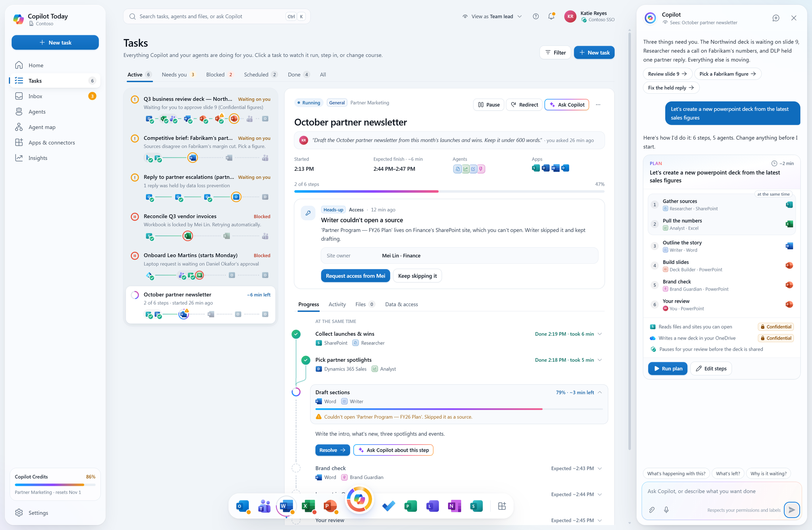This screenshot has height=530, width=812.
Task: Open the Data & access tab
Action: (x=401, y=304)
